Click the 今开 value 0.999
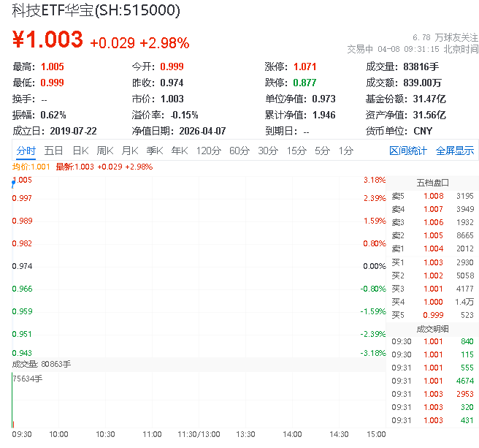Image resolution: width=479 pixels, height=448 pixels. click(x=172, y=67)
